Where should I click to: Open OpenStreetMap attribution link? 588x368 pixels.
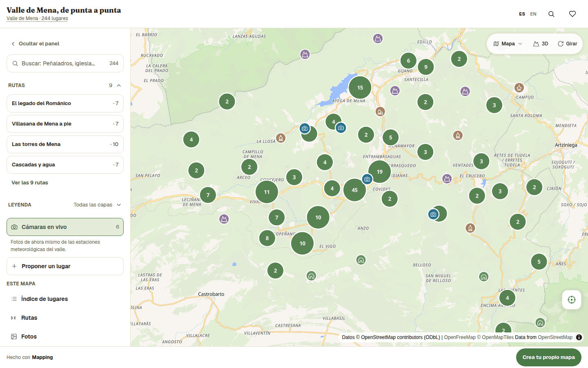click(555, 337)
